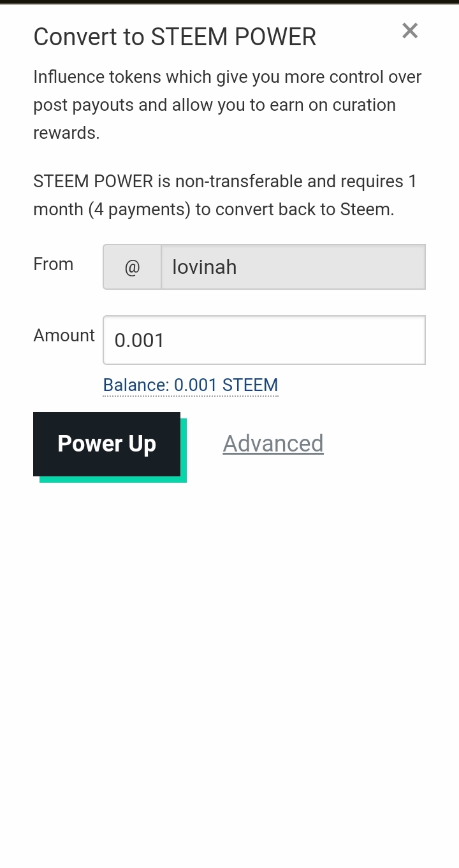Click the @ symbol prefix box
The height and width of the screenshot is (868, 459).
132,267
